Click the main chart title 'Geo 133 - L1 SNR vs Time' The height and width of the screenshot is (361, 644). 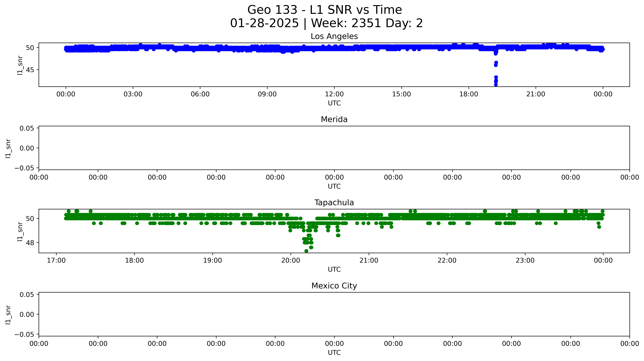325,10
